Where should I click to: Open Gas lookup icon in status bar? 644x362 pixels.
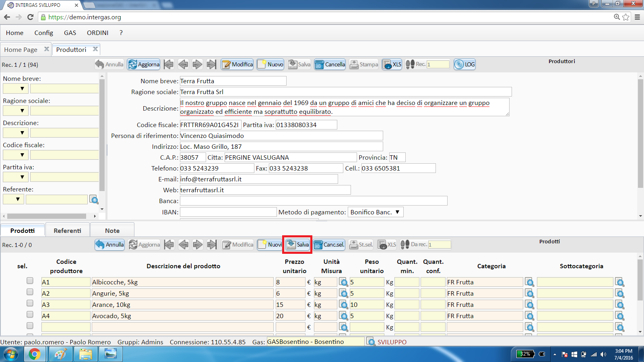pyautogui.click(x=371, y=342)
